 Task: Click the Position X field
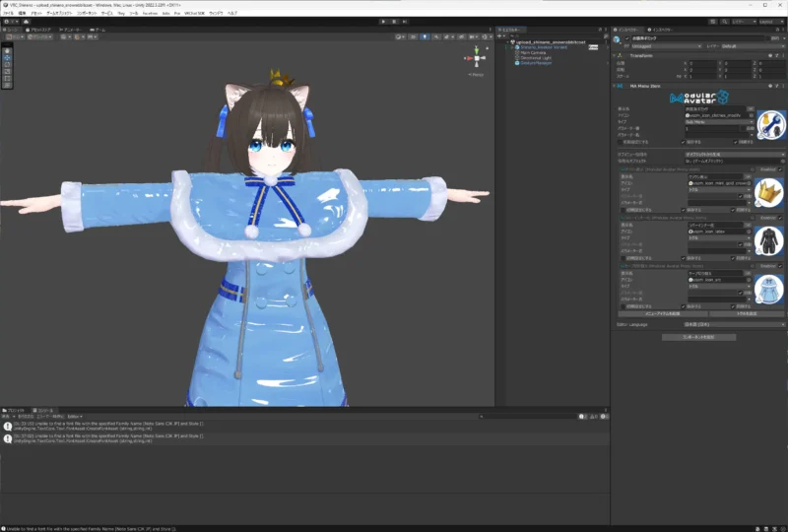701,63
